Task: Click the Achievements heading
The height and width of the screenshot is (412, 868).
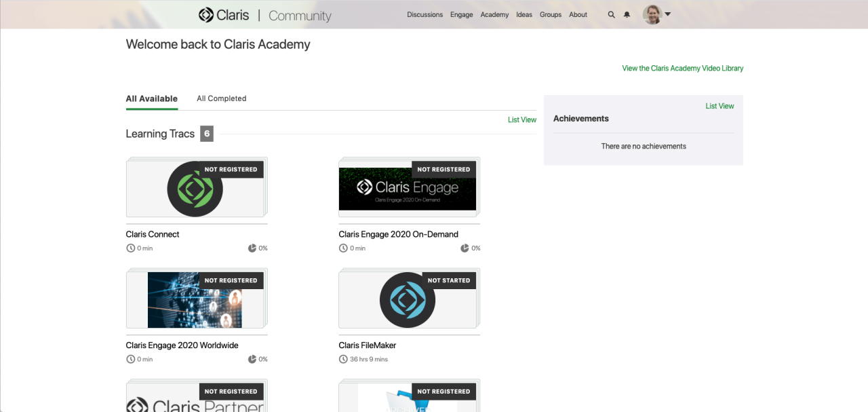Action: point(581,119)
